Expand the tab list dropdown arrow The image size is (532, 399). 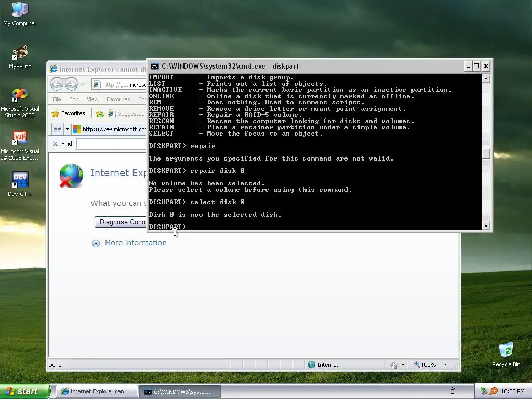click(67, 129)
